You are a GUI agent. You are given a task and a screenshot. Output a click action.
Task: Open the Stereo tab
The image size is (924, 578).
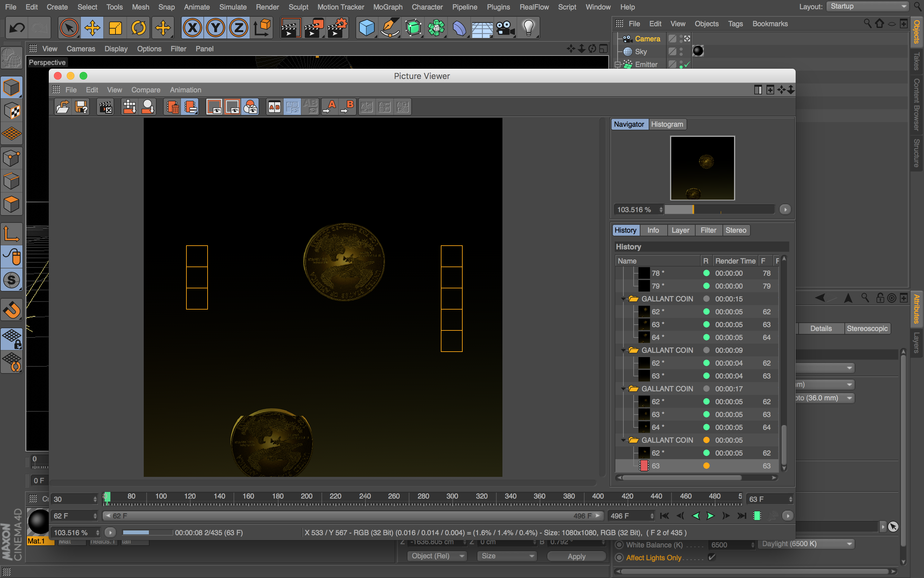[736, 230]
